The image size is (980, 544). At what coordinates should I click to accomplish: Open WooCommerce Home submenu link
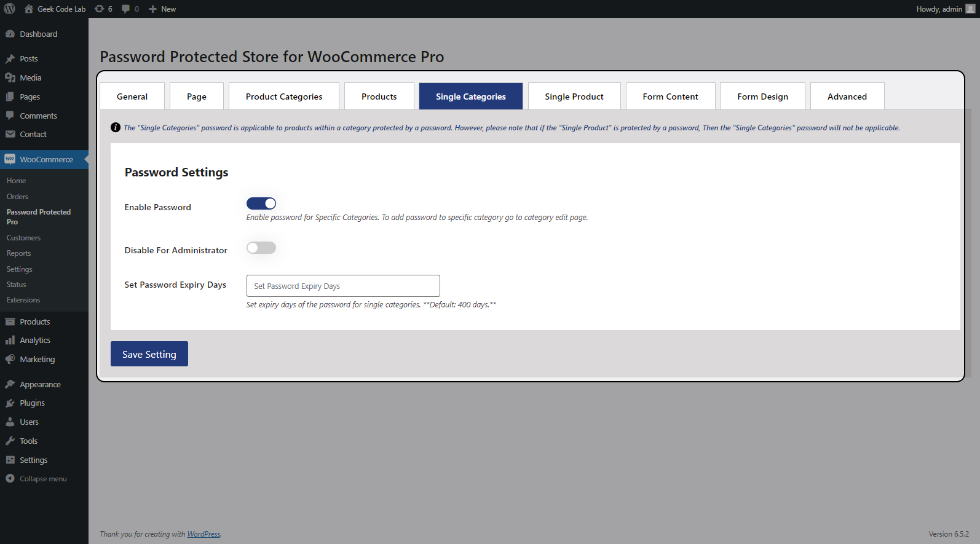pyautogui.click(x=17, y=181)
